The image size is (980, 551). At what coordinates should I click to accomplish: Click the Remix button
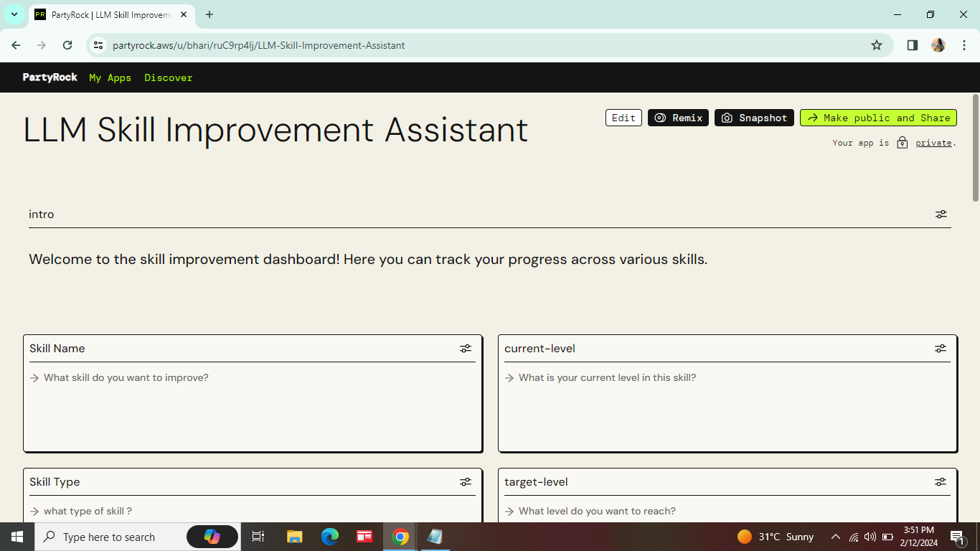tap(678, 118)
